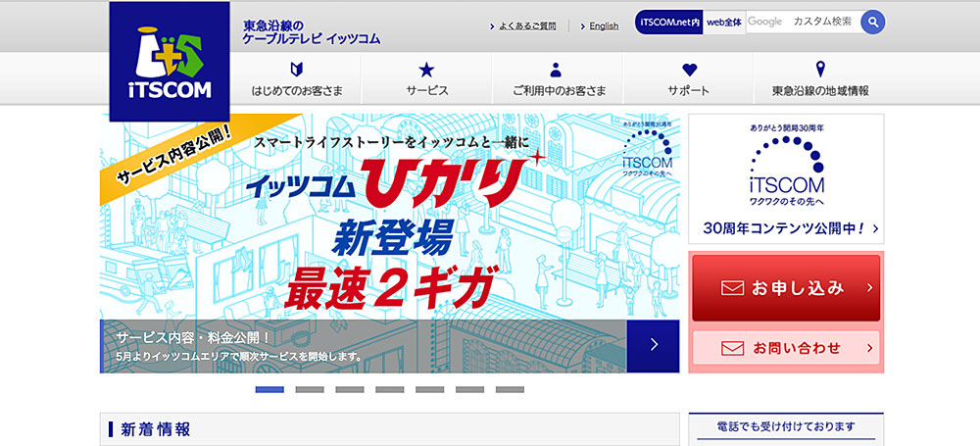Select the web全体 search scope
The width and height of the screenshot is (980, 446).
pos(724,22)
